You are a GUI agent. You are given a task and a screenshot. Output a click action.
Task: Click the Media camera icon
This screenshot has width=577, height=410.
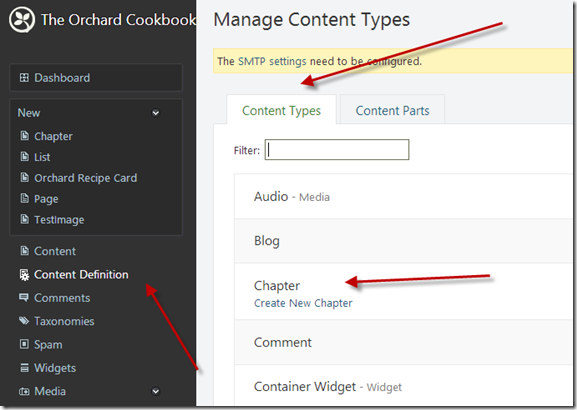click(24, 391)
